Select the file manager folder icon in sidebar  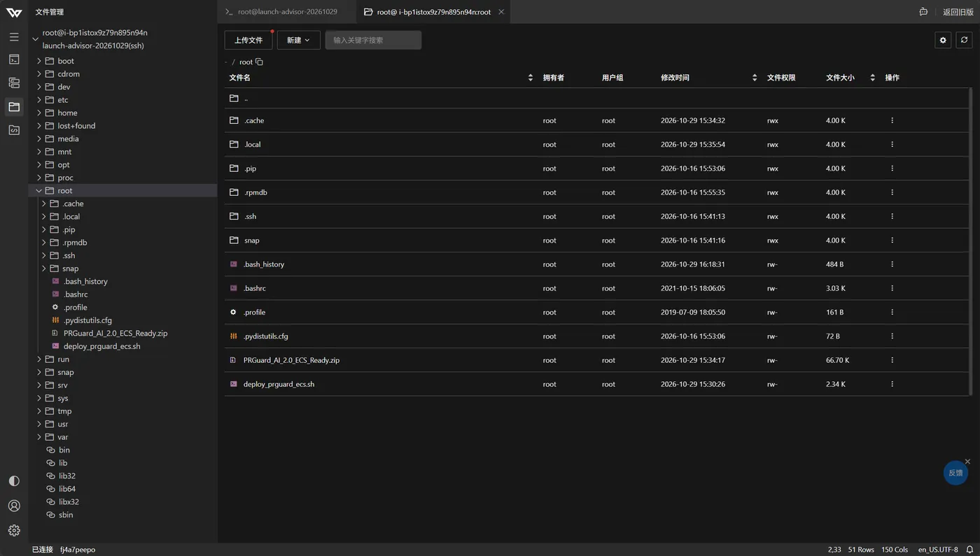point(14,106)
